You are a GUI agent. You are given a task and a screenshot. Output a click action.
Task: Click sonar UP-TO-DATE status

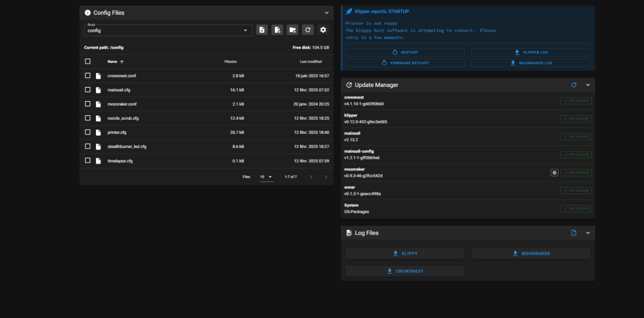click(576, 191)
